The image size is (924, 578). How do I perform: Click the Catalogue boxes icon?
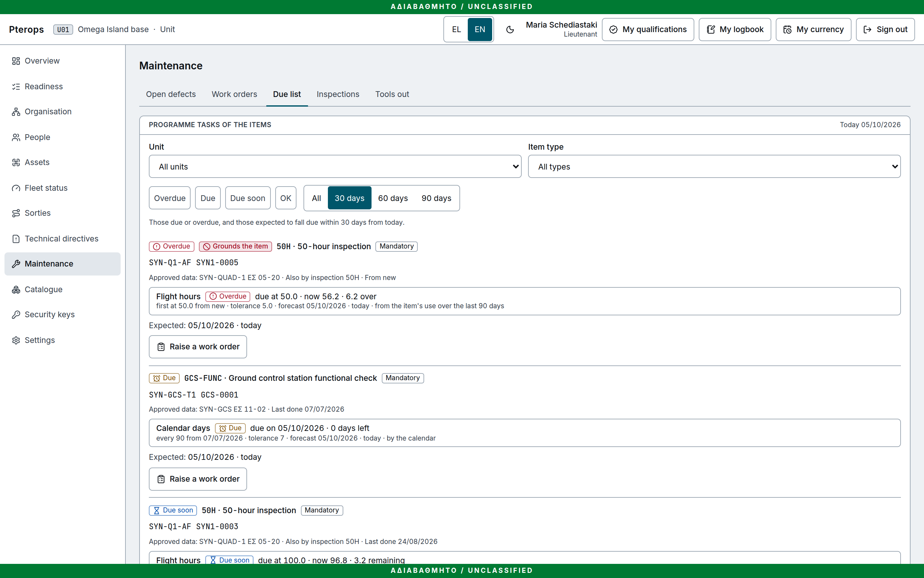click(x=16, y=290)
